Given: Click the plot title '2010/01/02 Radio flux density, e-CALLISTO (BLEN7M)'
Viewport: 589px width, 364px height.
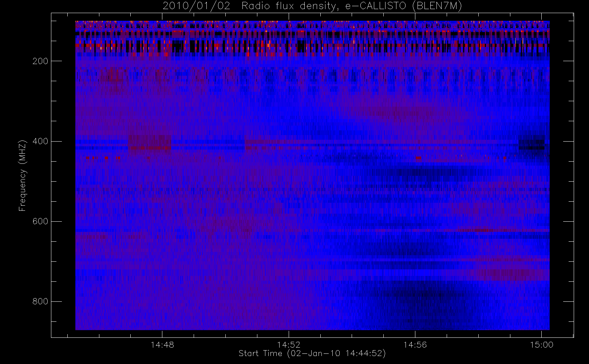Looking at the screenshot, I should [x=312, y=6].
